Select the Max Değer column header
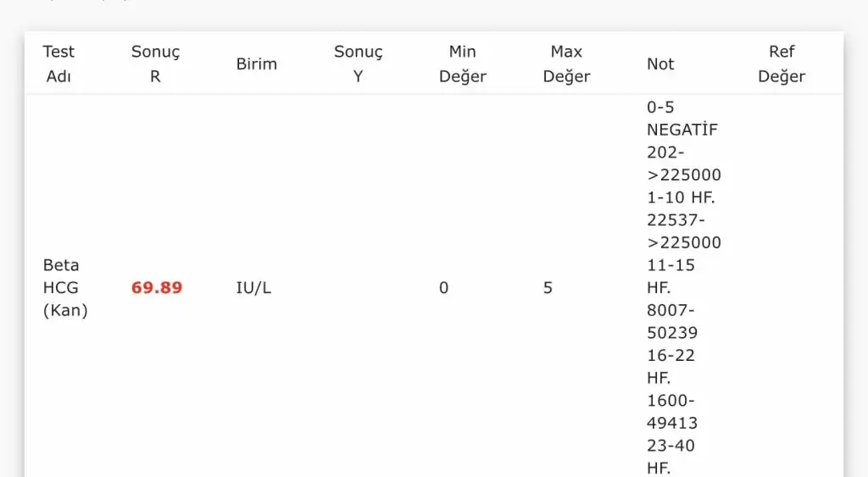This screenshot has width=868, height=477. click(566, 64)
